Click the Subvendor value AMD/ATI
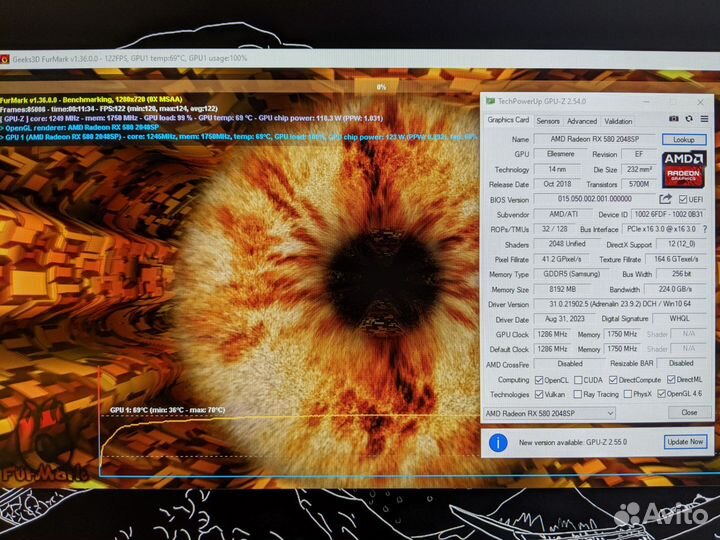This screenshot has width=720, height=540. (x=563, y=214)
